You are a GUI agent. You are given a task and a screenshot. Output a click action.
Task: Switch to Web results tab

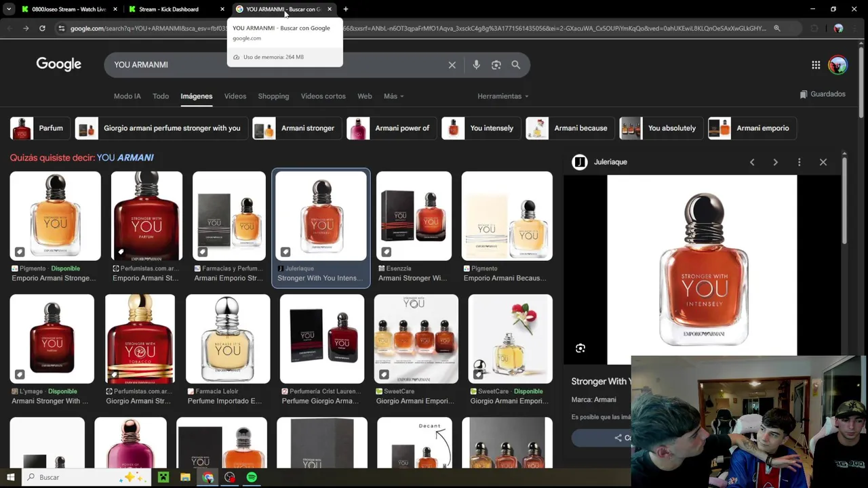tap(365, 96)
